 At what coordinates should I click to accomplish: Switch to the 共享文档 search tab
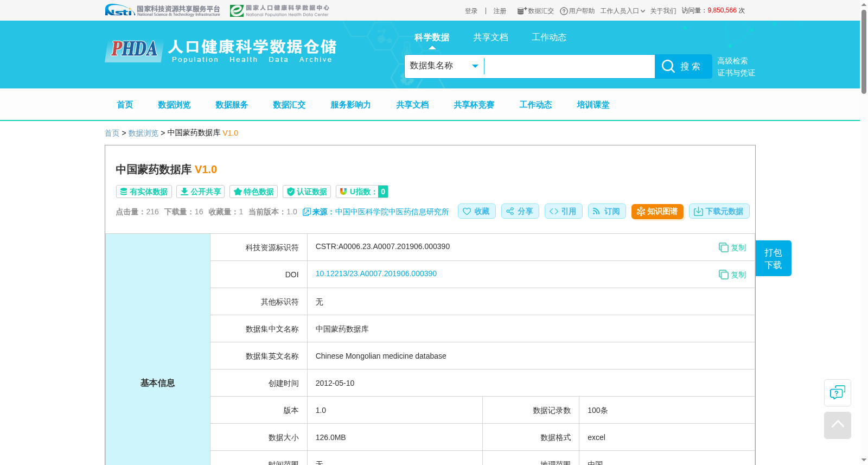coord(490,37)
